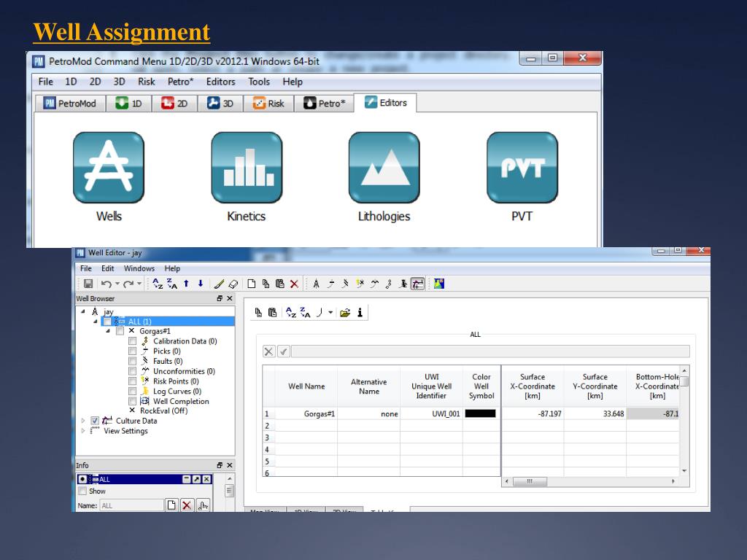The image size is (747, 560).
Task: Collapse the jay project tree node
Action: pyautogui.click(x=83, y=311)
